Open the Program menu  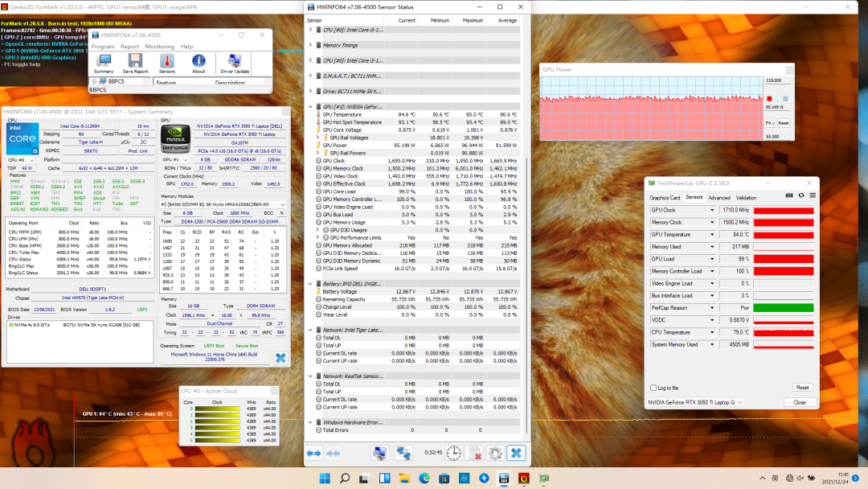pyautogui.click(x=102, y=47)
